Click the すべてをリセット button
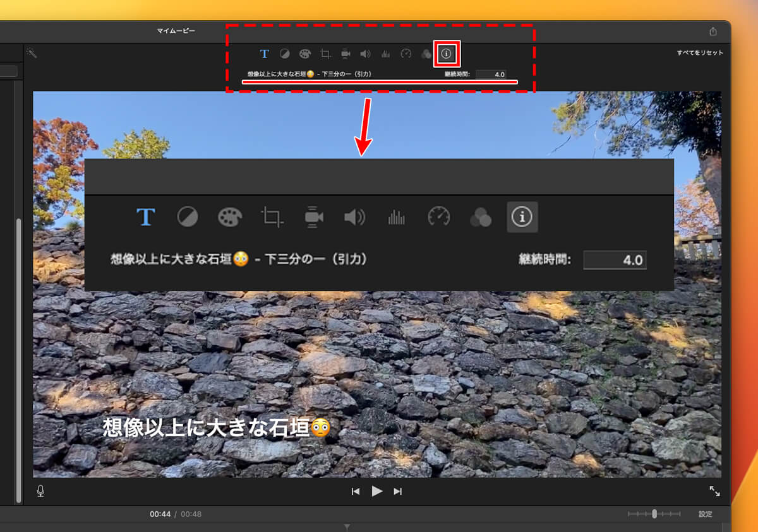758x532 pixels. [700, 53]
